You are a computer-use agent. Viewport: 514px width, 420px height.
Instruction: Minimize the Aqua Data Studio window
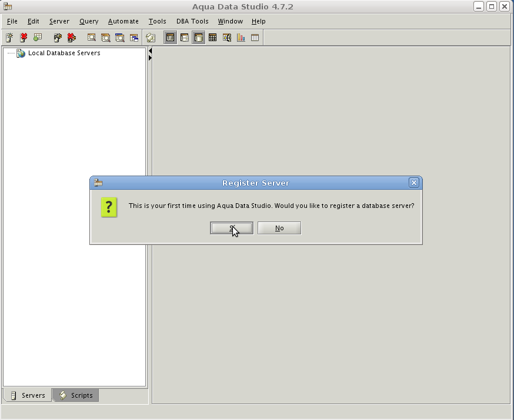click(x=479, y=6)
